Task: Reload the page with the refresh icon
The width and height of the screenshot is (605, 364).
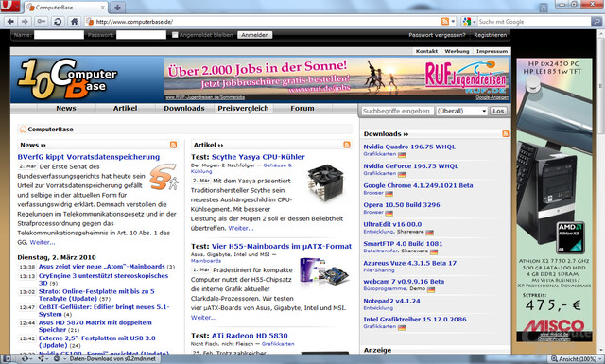Action: [58, 22]
